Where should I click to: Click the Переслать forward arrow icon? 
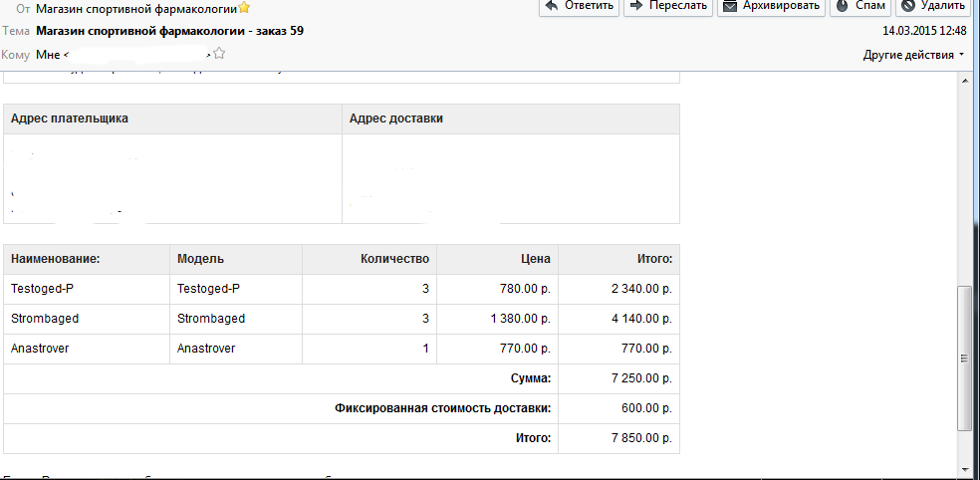[637, 6]
